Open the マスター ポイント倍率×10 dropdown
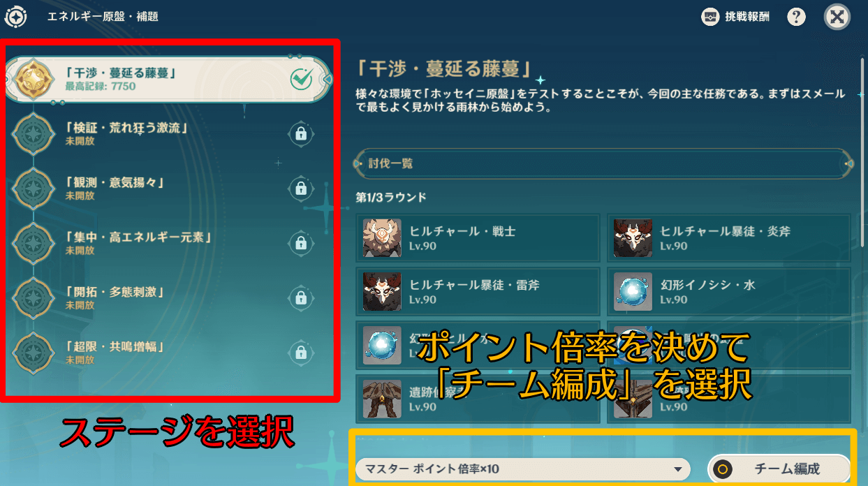This screenshot has width=868, height=486. point(522,469)
